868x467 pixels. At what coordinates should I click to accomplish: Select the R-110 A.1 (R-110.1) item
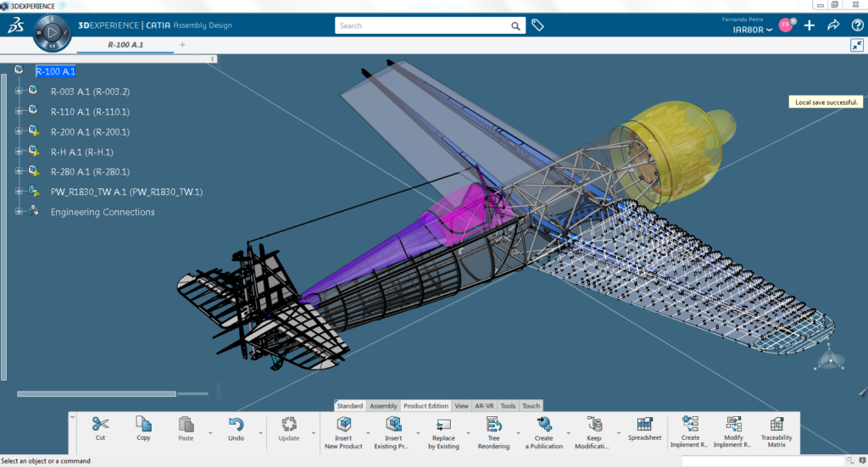click(x=90, y=112)
